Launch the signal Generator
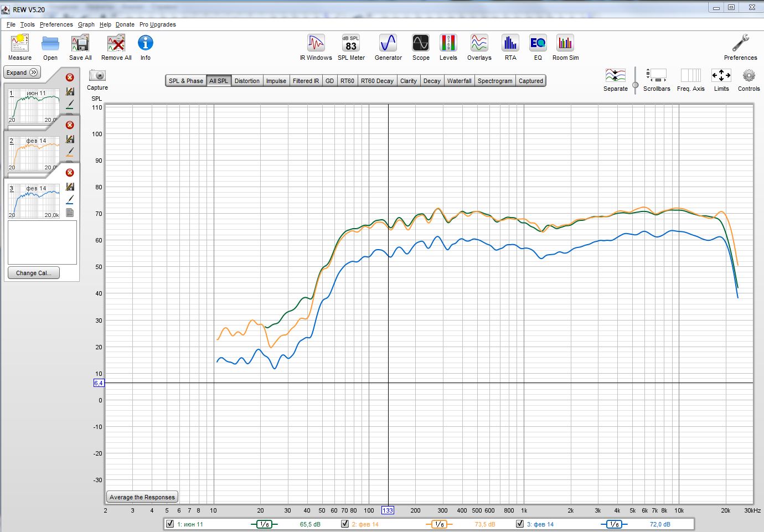The width and height of the screenshot is (764, 532). [x=388, y=44]
